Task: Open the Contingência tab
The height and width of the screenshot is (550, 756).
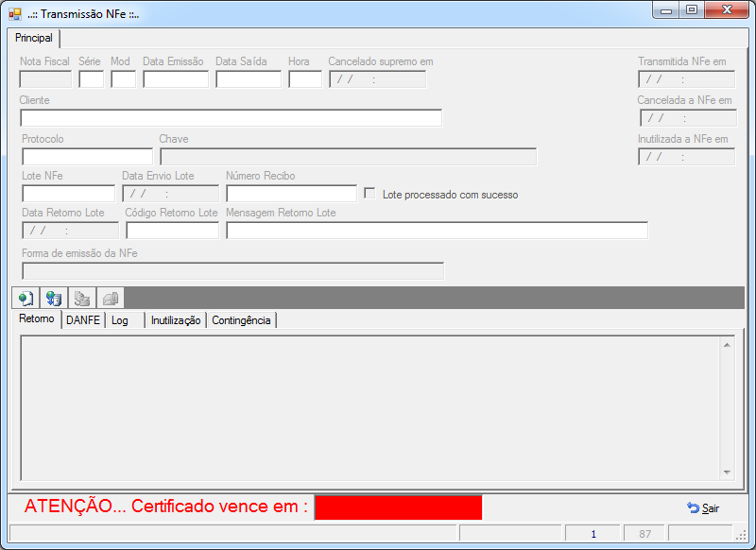Action: [x=241, y=320]
